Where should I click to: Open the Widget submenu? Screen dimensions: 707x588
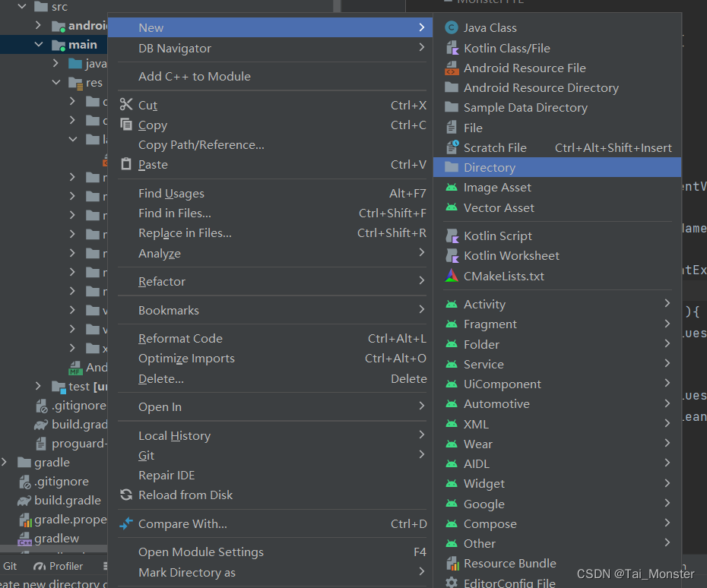coord(556,483)
